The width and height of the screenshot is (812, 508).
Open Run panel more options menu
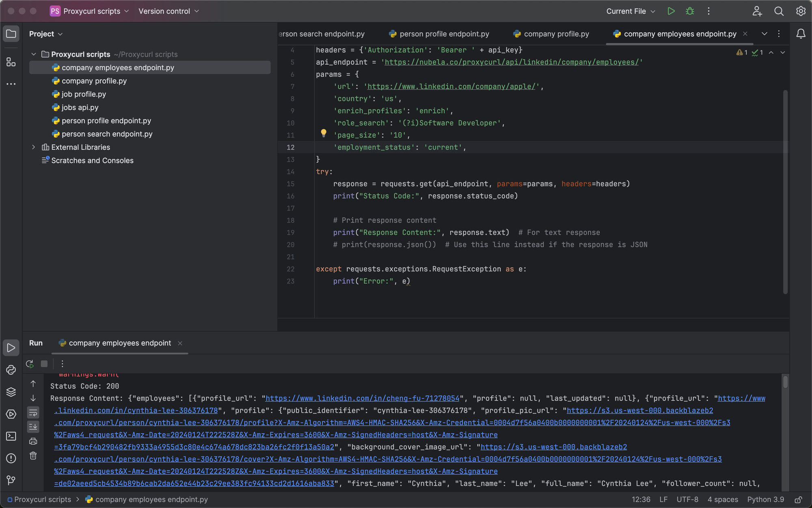[62, 364]
